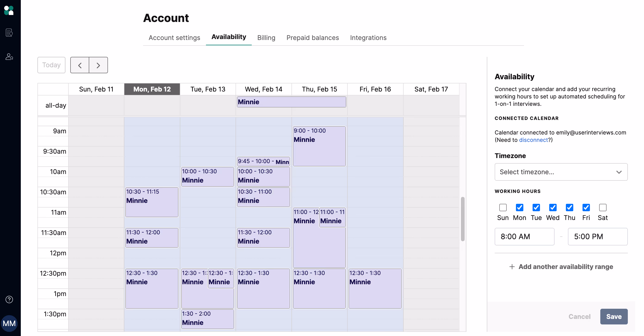The width and height of the screenshot is (644, 336).
Task: Click the calendar vertical scrollbar thumb
Action: coord(463,219)
